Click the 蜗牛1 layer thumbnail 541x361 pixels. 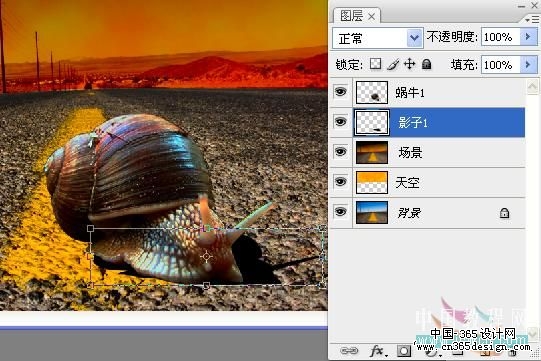click(372, 92)
